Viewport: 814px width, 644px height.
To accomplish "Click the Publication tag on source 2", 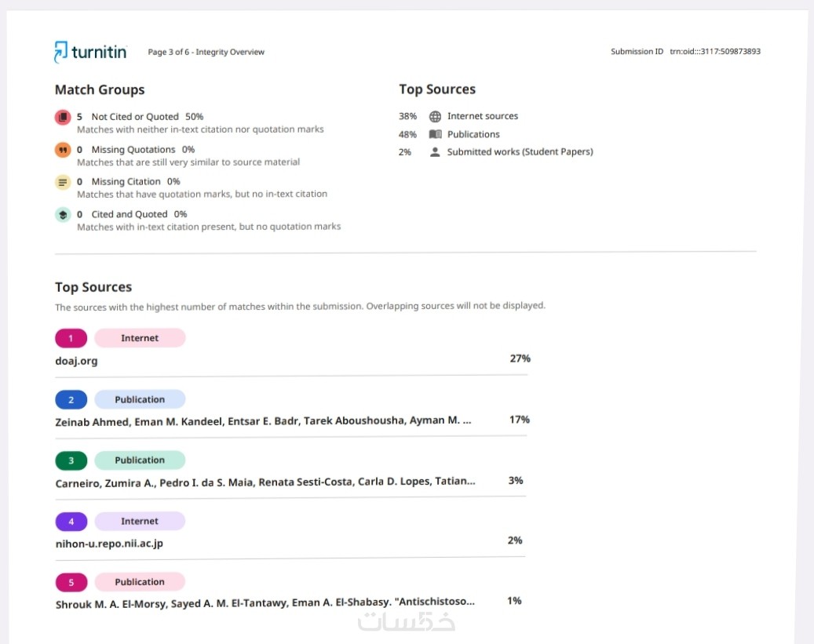I will click(140, 399).
